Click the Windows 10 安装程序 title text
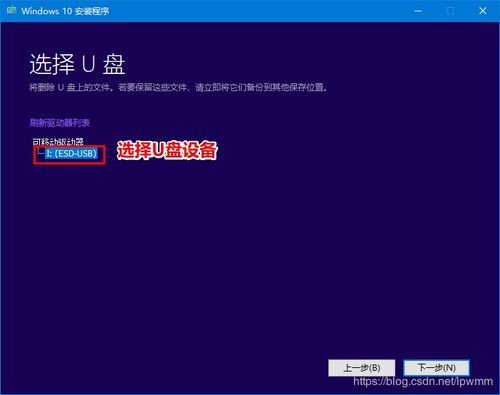The height and width of the screenshot is (395, 500). coord(65,11)
